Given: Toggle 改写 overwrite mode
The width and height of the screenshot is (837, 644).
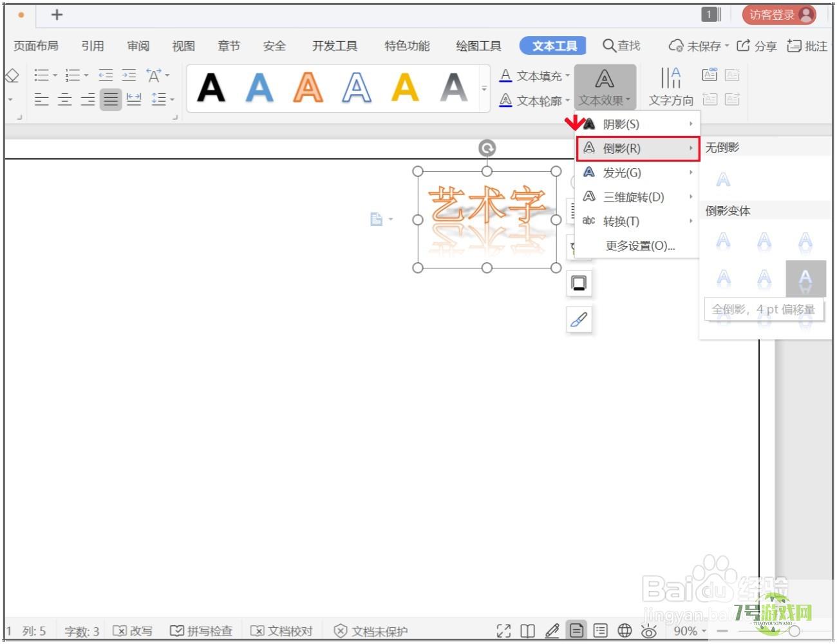Looking at the screenshot, I should [x=133, y=631].
